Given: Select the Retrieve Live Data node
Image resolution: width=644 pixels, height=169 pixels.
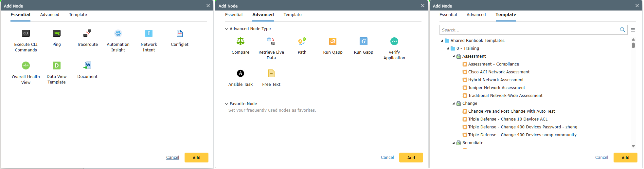Looking at the screenshot, I should [x=271, y=41].
